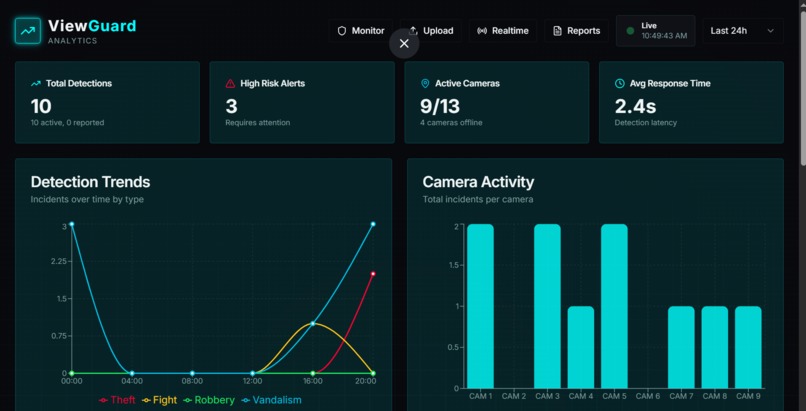Click the Fight peak data point at 16:00
Viewport: 806px width, 411px height.
coord(313,324)
